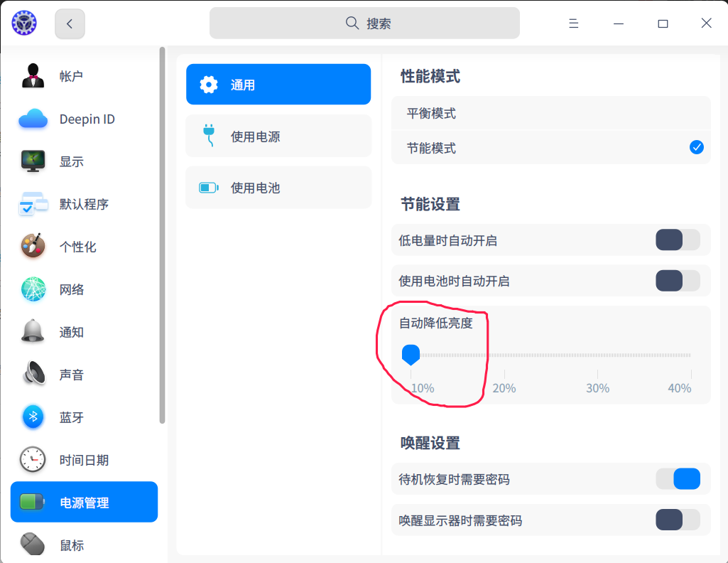This screenshot has height=563, width=728.
Task: Click the 帐户 user avatar icon
Action: [x=33, y=76]
